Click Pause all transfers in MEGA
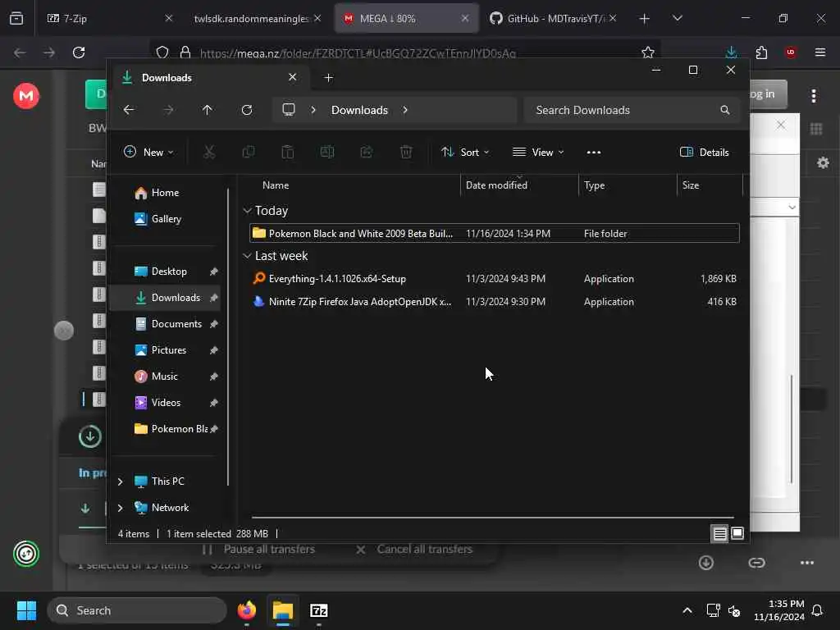840x630 pixels. 258,549
